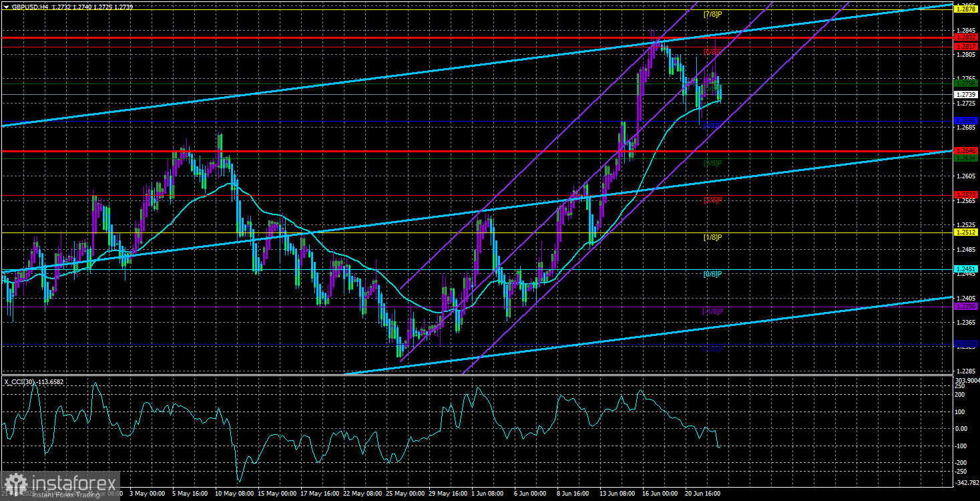Select the purple [-1/8]P Murray level label
The width and height of the screenshot is (980, 501).
[x=712, y=311]
